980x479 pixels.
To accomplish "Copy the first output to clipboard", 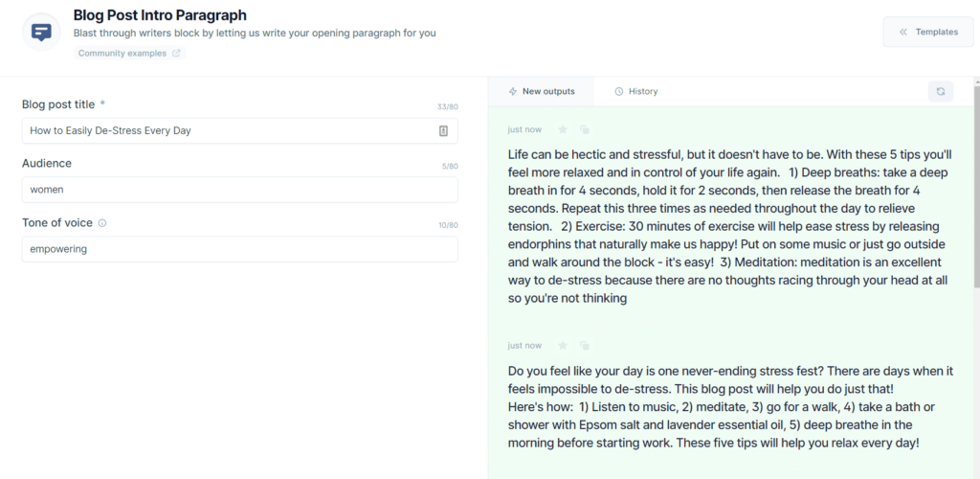I will [x=584, y=129].
